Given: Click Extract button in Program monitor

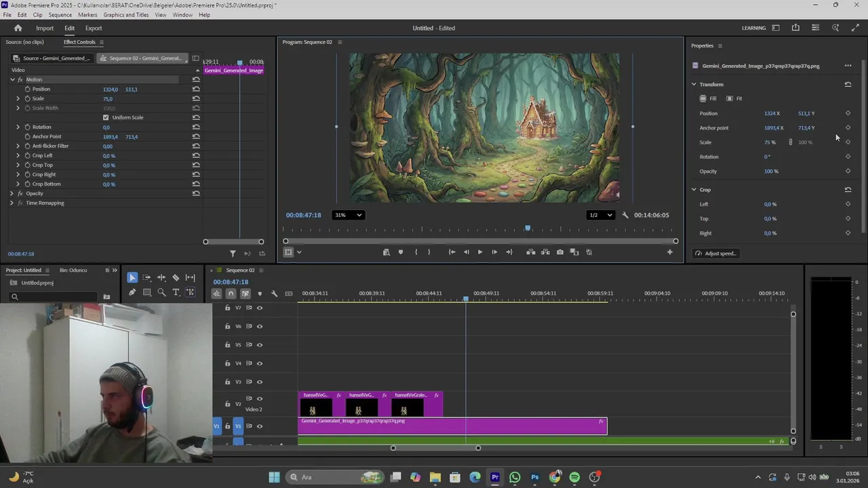Looking at the screenshot, I should tap(545, 252).
